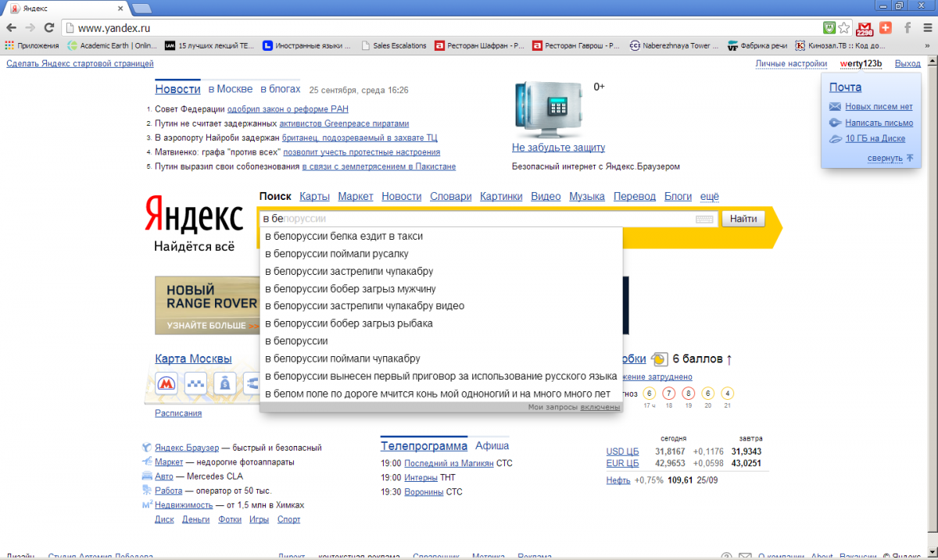Image resolution: width=938 pixels, height=560 pixels.
Task: Choose suggestion 'в белоруссии поймали русалку'
Action: tap(441, 254)
